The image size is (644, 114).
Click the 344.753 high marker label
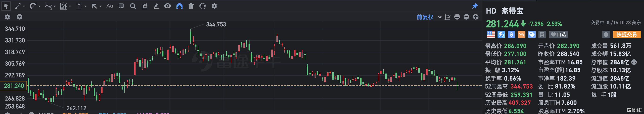pos(216,24)
